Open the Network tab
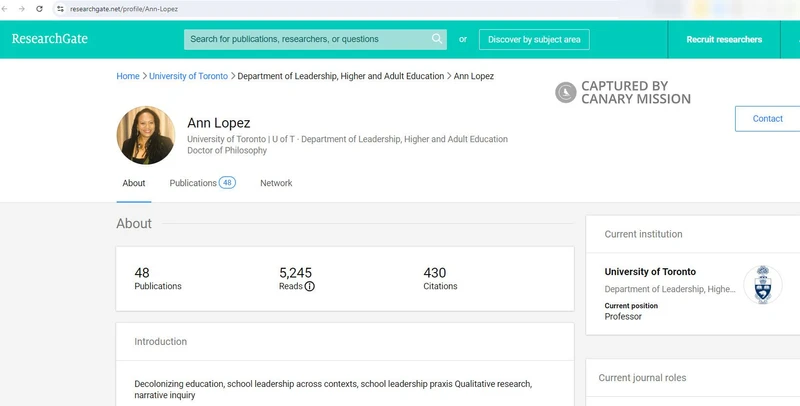Viewport: 800px width, 406px height. pos(276,183)
